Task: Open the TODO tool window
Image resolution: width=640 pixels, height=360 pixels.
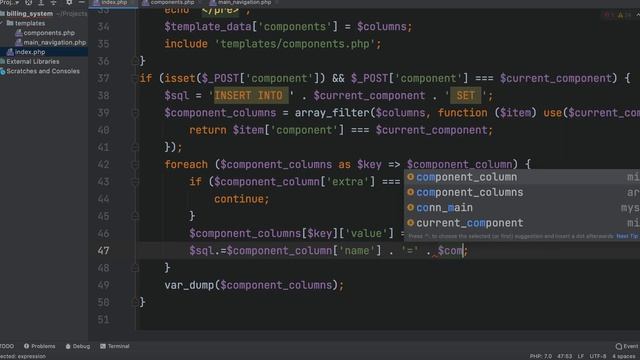Action: pyautogui.click(x=7, y=346)
